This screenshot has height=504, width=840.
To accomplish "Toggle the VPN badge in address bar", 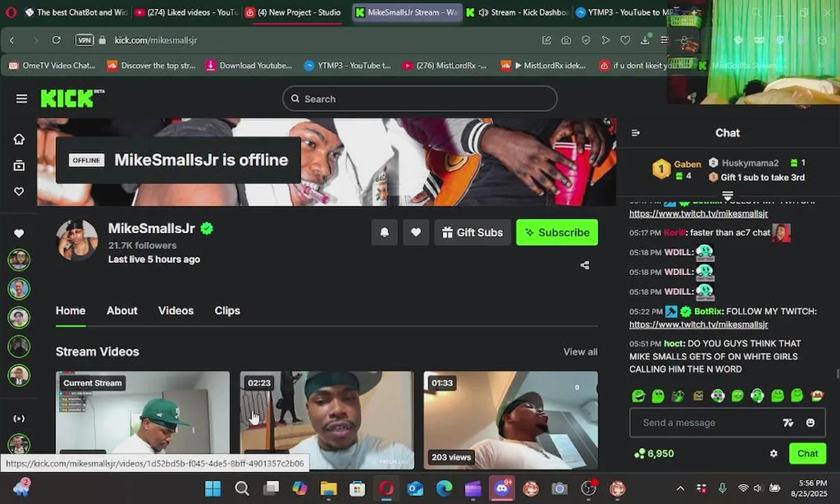I will [x=84, y=41].
